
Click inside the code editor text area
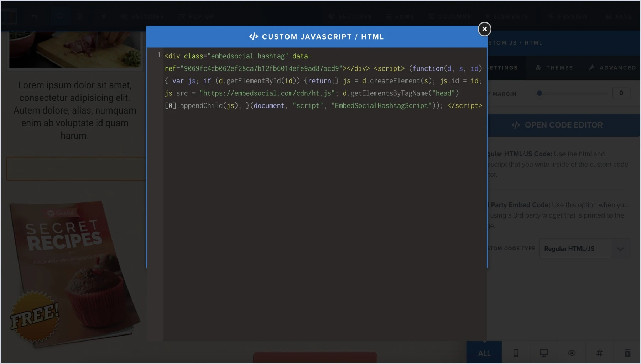pyautogui.click(x=325, y=194)
